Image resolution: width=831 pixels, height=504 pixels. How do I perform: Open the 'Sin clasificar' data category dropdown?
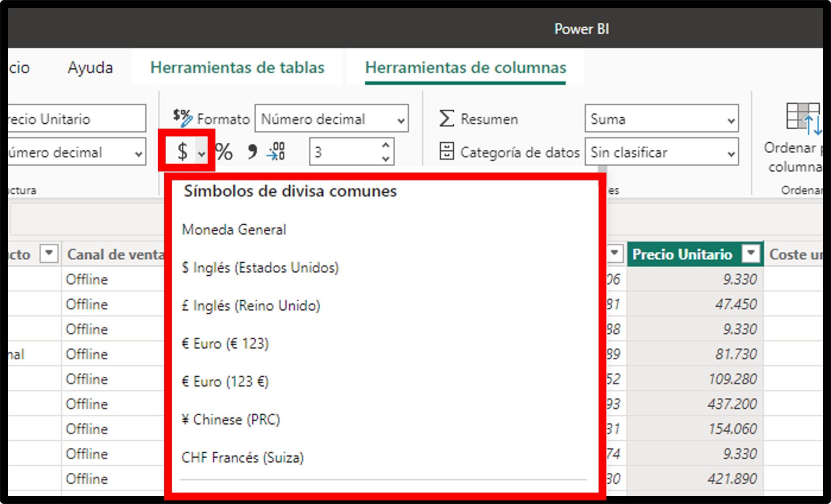pyautogui.click(x=730, y=153)
